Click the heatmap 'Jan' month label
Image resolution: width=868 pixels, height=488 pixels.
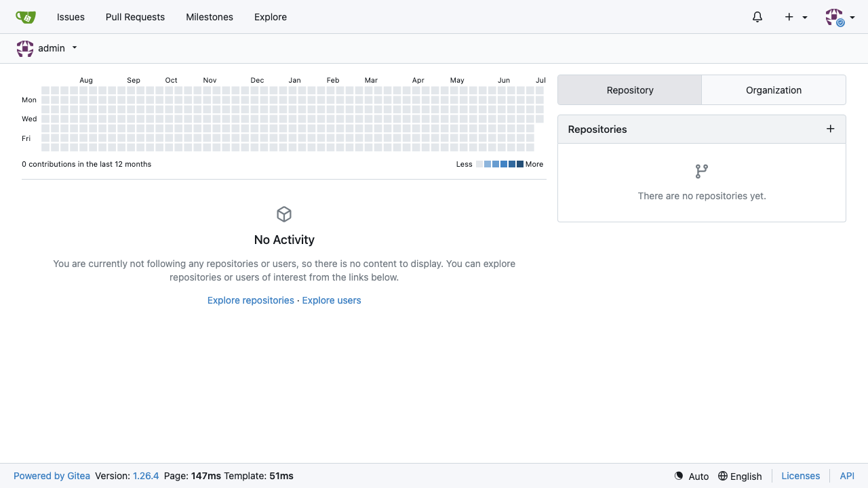tap(294, 80)
